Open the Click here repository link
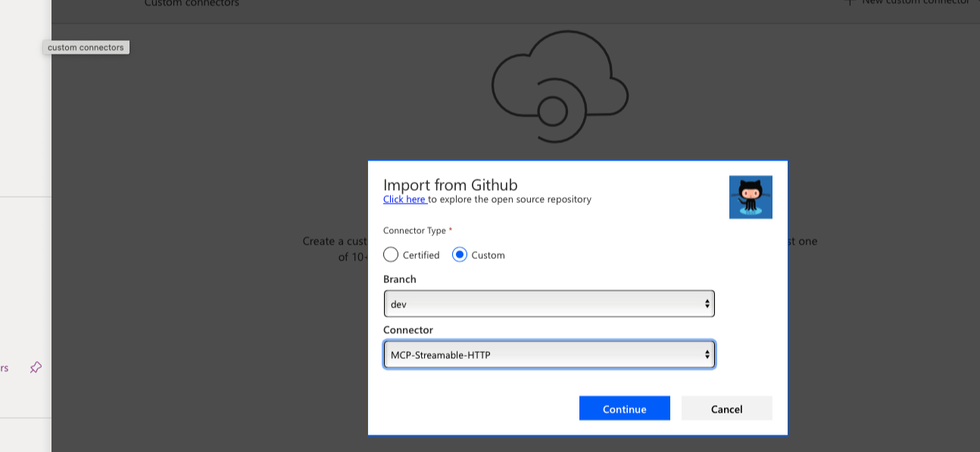The width and height of the screenshot is (980, 452). [404, 199]
